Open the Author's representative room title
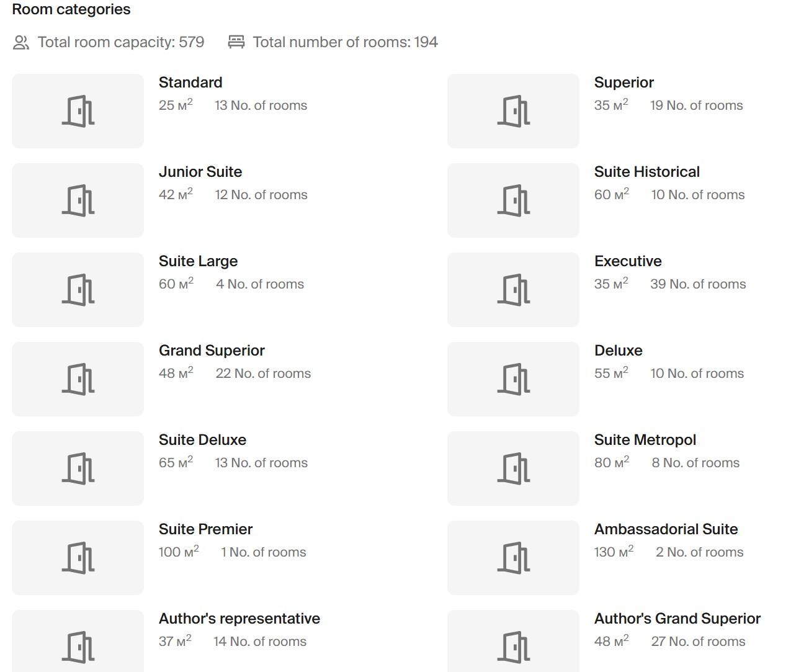Image resolution: width=809 pixels, height=672 pixels. (239, 619)
